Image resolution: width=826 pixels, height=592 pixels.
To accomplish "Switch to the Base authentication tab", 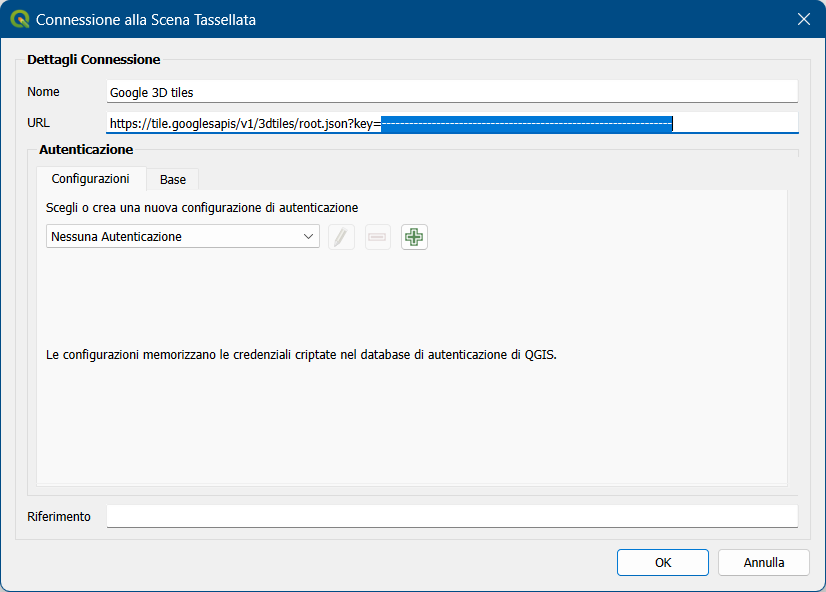I will pyautogui.click(x=173, y=180).
